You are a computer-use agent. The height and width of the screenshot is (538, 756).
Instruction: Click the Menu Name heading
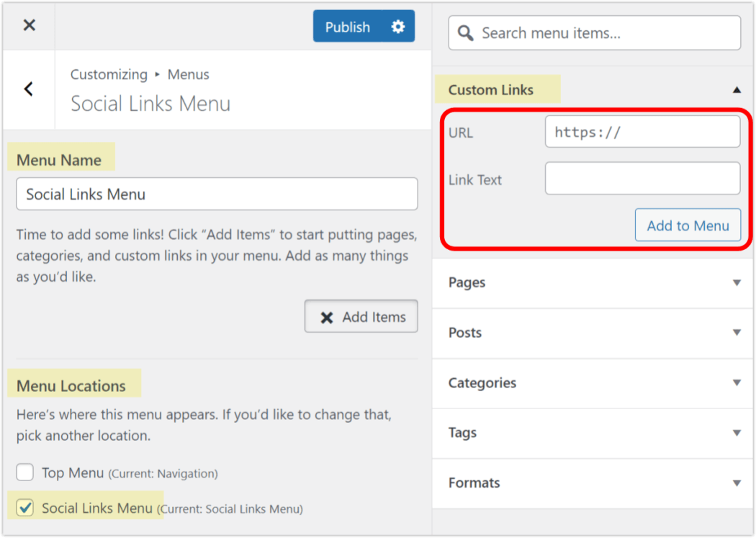59,160
